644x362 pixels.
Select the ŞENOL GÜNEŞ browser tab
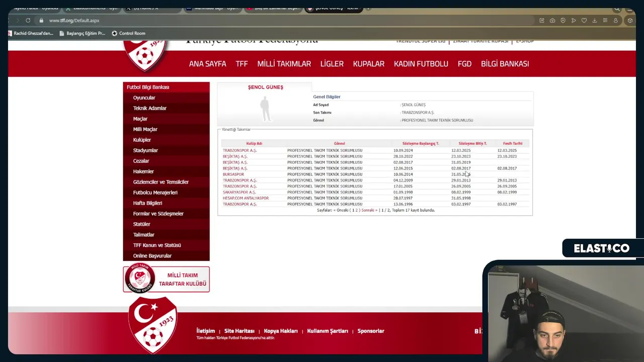[333, 9]
